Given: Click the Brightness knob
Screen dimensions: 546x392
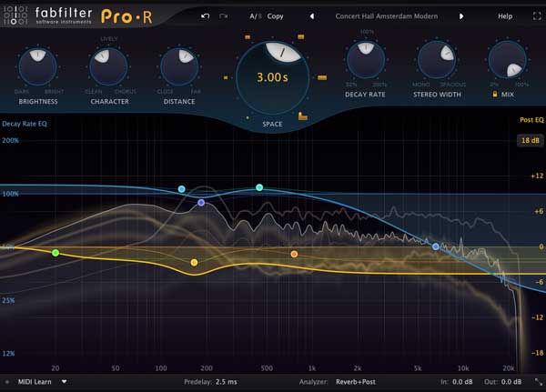Looking at the screenshot, I should [x=37, y=66].
